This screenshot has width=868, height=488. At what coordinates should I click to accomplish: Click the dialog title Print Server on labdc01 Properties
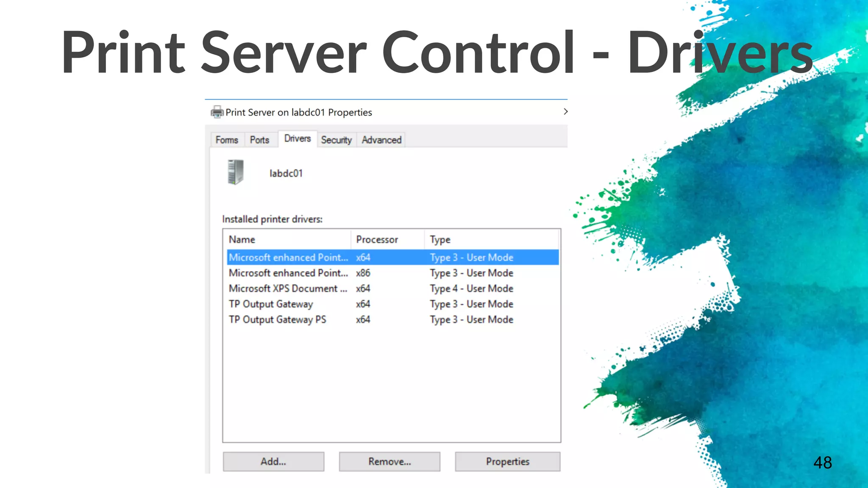pyautogui.click(x=299, y=112)
